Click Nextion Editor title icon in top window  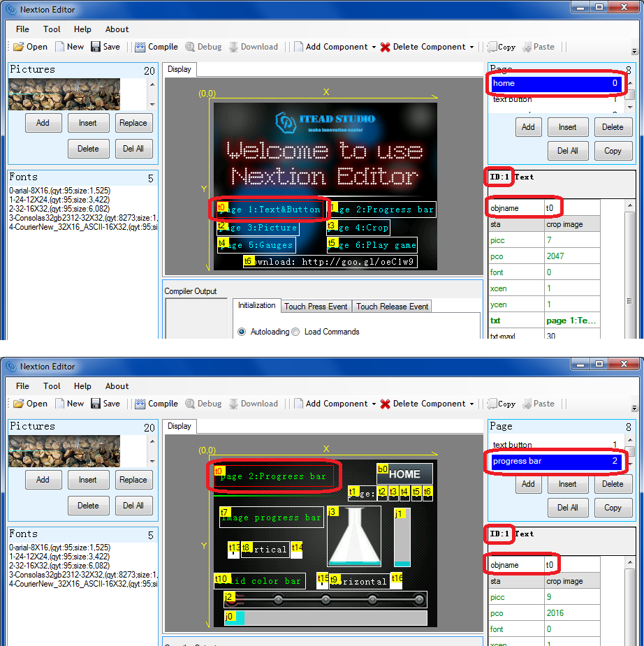point(10,9)
